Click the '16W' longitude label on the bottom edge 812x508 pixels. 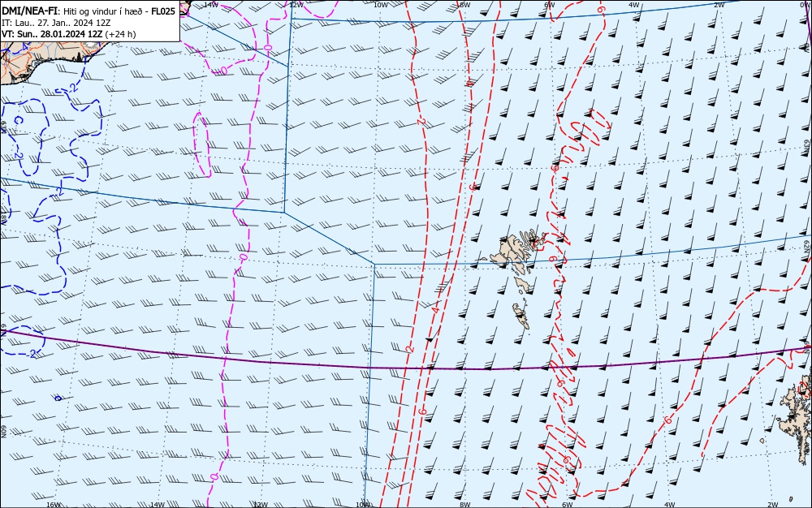coord(54,505)
